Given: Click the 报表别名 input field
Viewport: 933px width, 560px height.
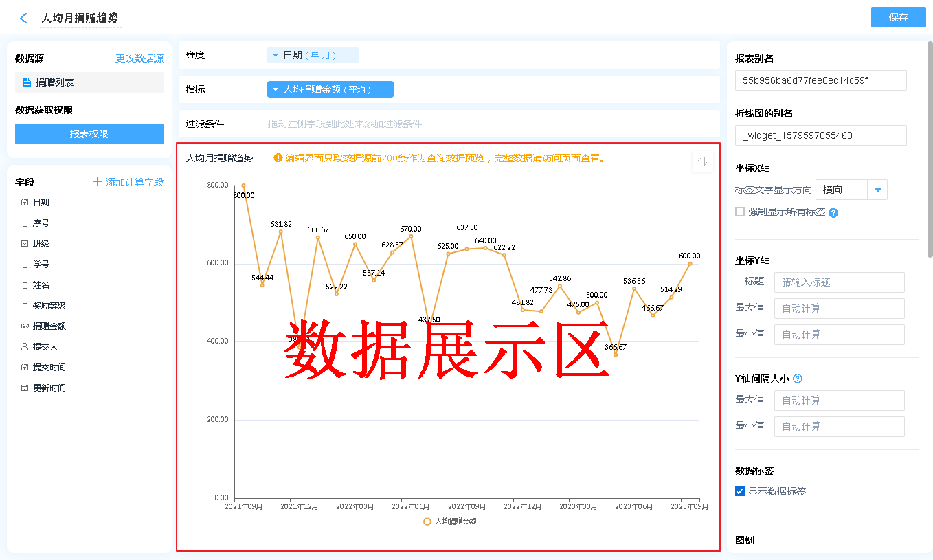Looking at the screenshot, I should (820, 80).
